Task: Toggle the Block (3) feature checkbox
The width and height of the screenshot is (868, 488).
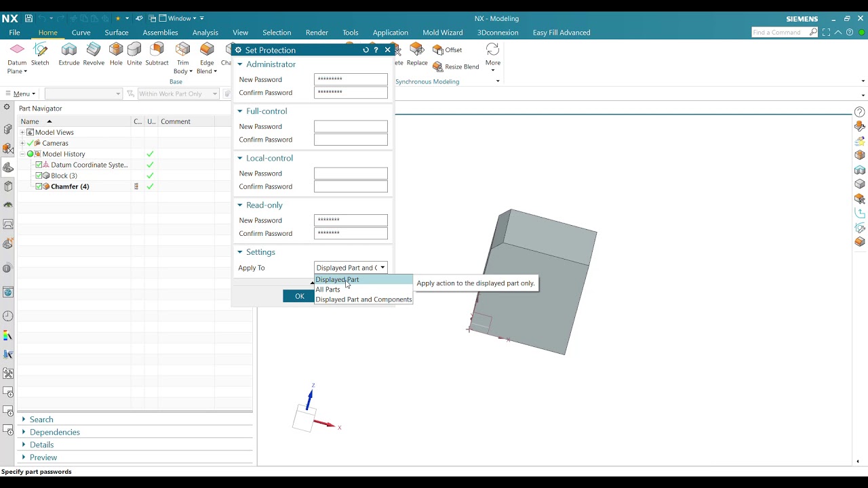Action: (39, 176)
